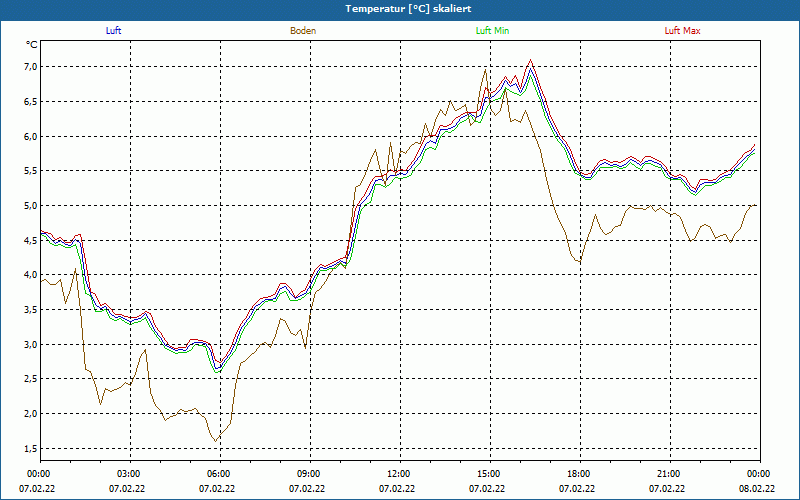800x500 pixels.
Task: Click the '°C' unit label on the axis
Action: pyautogui.click(x=32, y=45)
